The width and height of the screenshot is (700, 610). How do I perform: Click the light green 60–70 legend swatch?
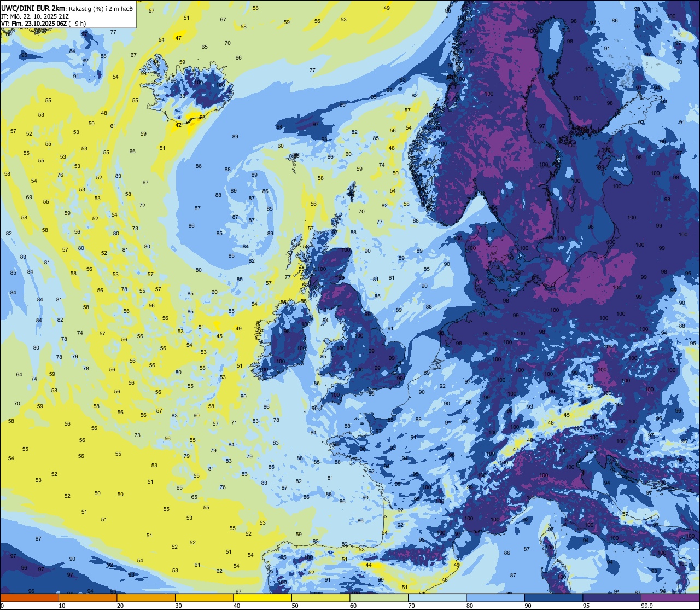click(379, 597)
